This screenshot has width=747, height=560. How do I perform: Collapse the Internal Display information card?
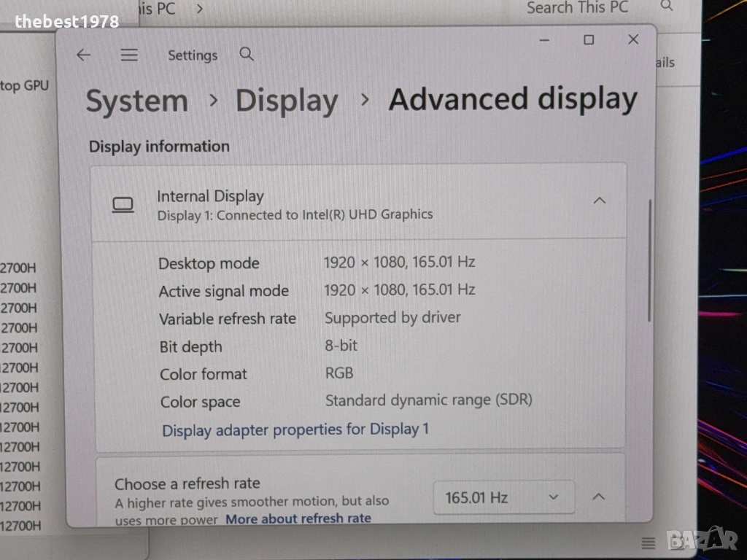(599, 201)
